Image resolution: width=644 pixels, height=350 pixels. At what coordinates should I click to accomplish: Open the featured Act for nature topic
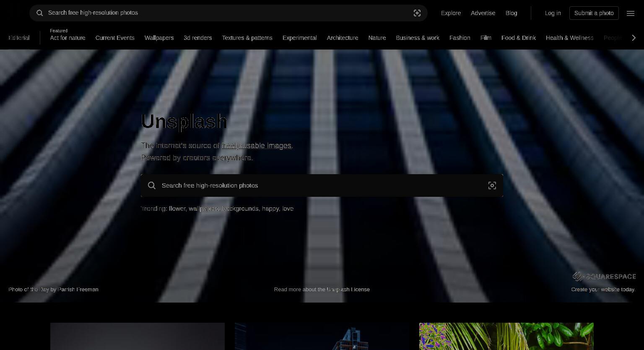[x=68, y=38]
